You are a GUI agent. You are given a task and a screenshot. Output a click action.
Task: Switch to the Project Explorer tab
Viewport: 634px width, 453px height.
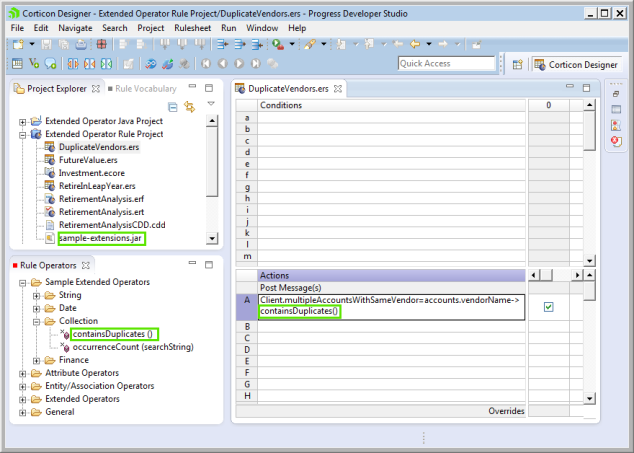tap(57, 89)
